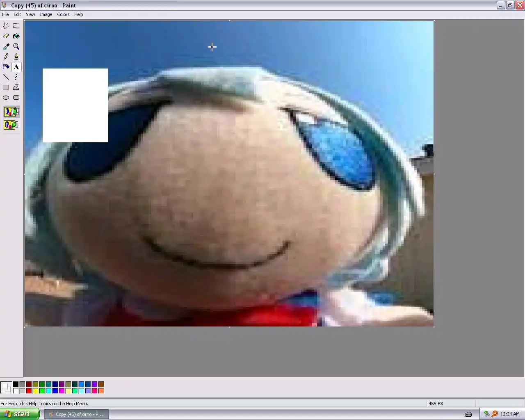Select the Free-Form Select star tool
The width and height of the screenshot is (525, 420).
point(6,25)
